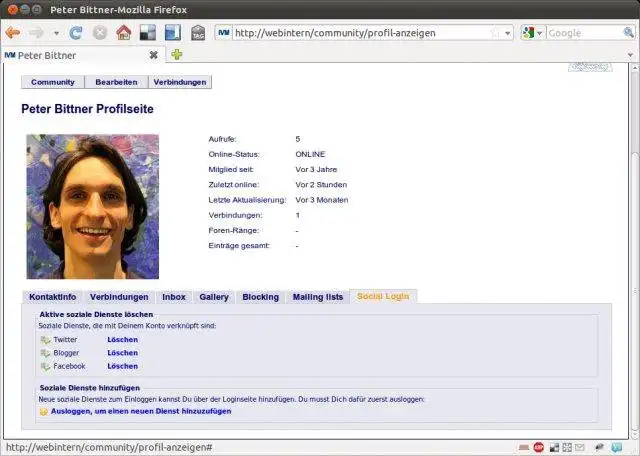640x456 pixels.
Task: Click the 'Aktive soziale Dienste löschen' legend
Action: coord(96,314)
